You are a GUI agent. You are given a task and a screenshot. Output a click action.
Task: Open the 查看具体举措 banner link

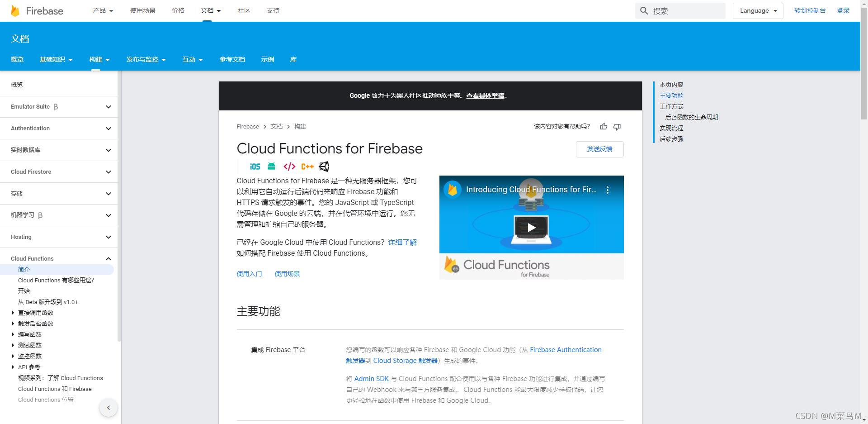[x=485, y=96]
